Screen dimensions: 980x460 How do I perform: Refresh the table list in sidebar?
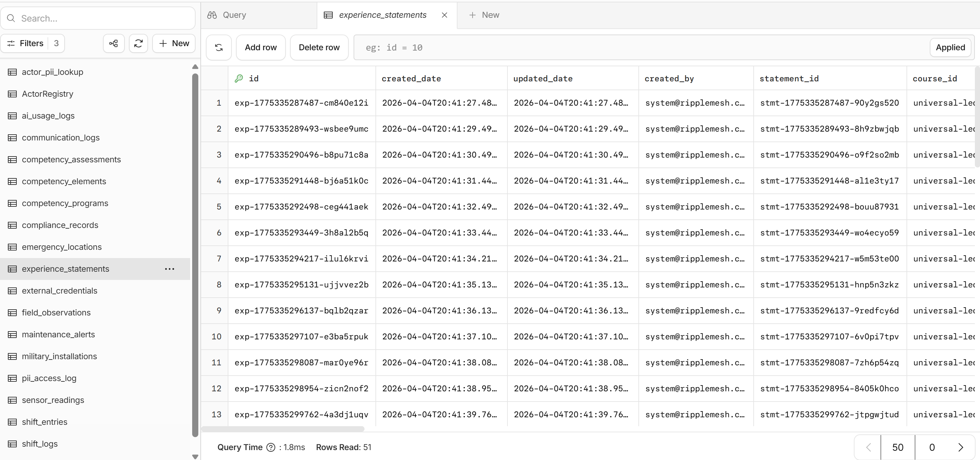[138, 43]
